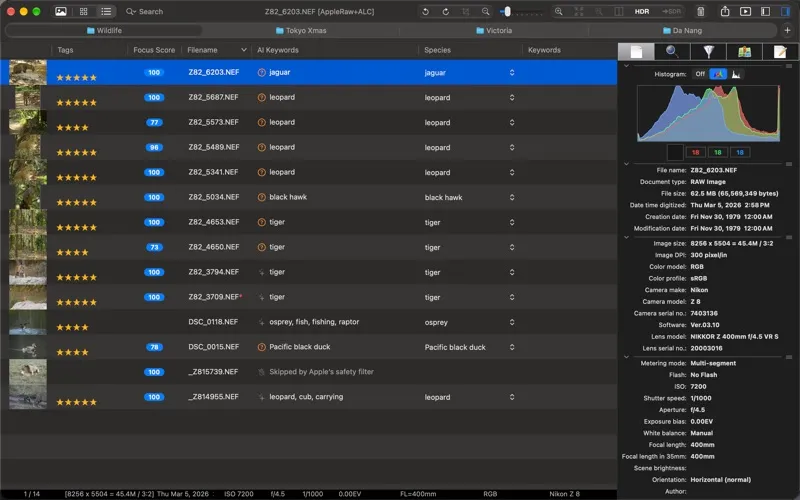Select the _Z815739.NEF thumbnail

coord(28,372)
